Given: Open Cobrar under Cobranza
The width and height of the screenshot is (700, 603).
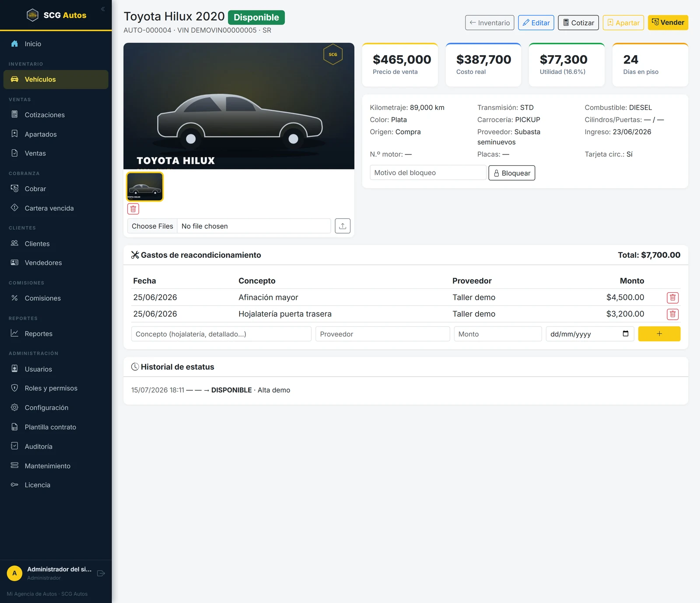Looking at the screenshot, I should 56,189.
